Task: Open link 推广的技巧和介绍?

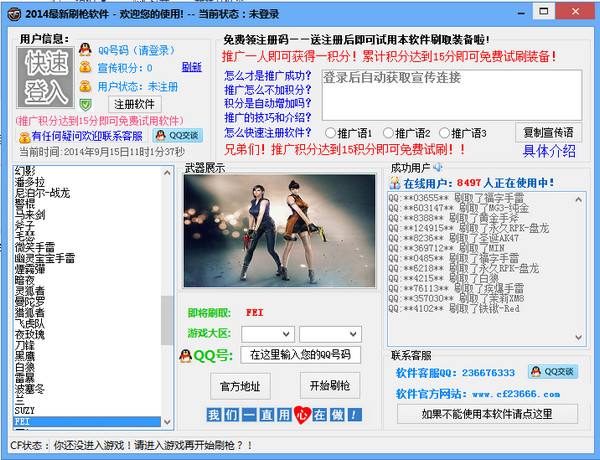Action: tap(268, 117)
